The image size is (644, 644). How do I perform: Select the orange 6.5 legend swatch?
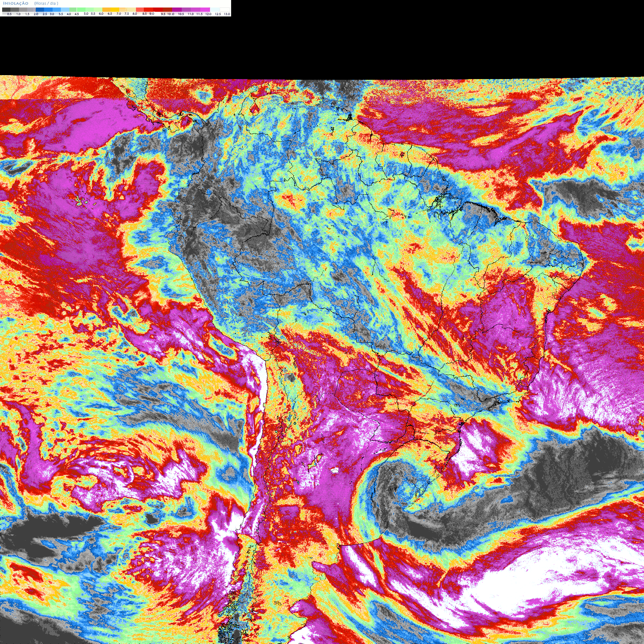[x=107, y=10]
